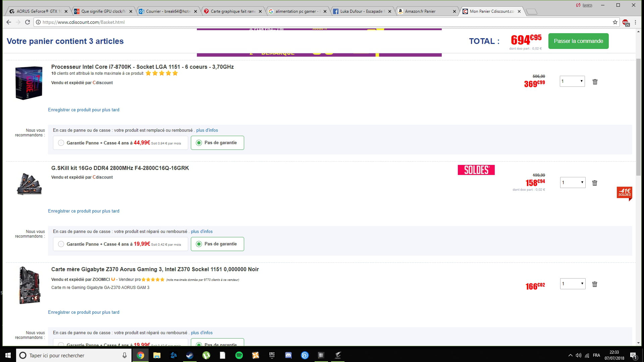
Task: Save G.Skill RAM for later link
Action: (x=84, y=211)
